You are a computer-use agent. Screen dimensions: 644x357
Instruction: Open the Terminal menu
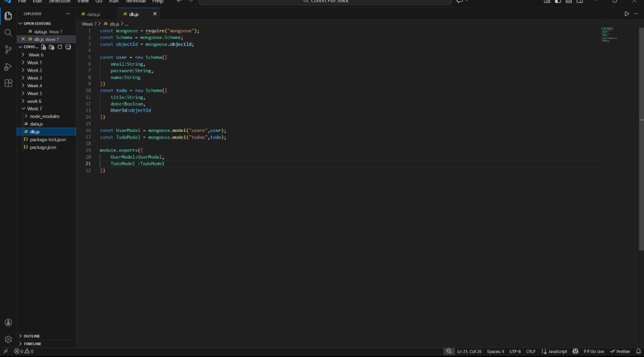[x=135, y=2]
